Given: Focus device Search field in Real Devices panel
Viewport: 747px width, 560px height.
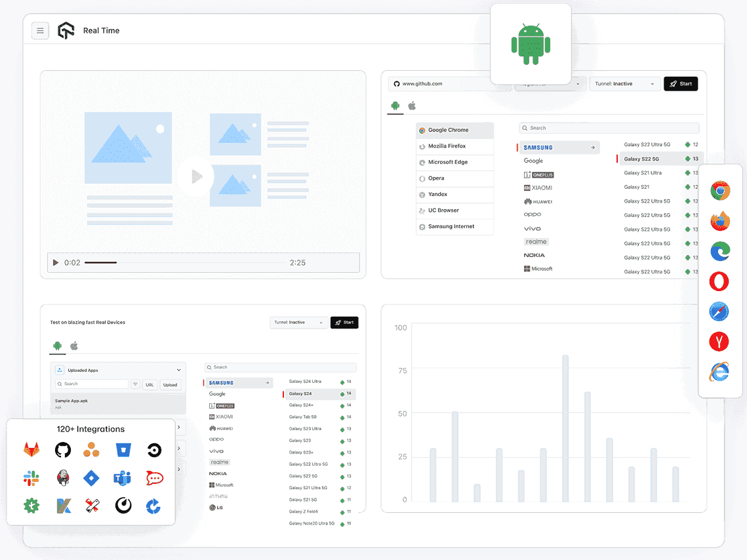Looking at the screenshot, I should pos(281,367).
